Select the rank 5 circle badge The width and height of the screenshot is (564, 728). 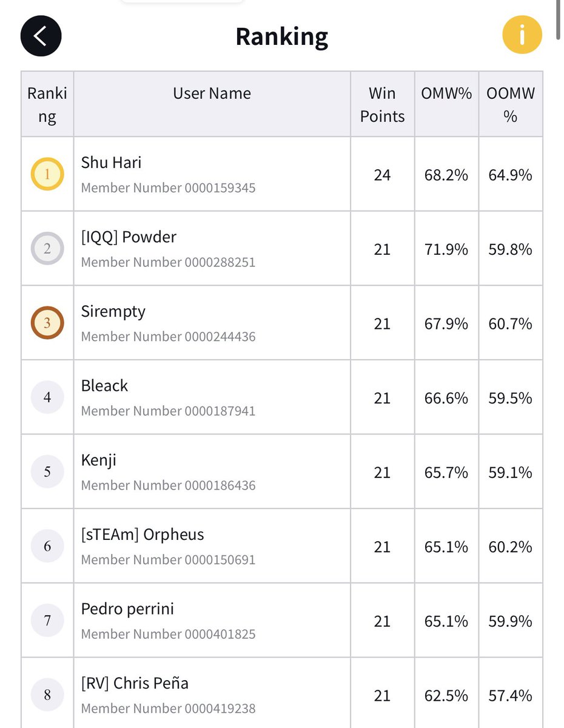click(47, 471)
